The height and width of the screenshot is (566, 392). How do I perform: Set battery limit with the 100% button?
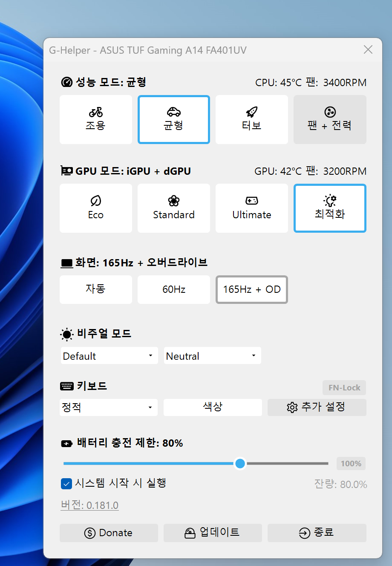tap(351, 464)
